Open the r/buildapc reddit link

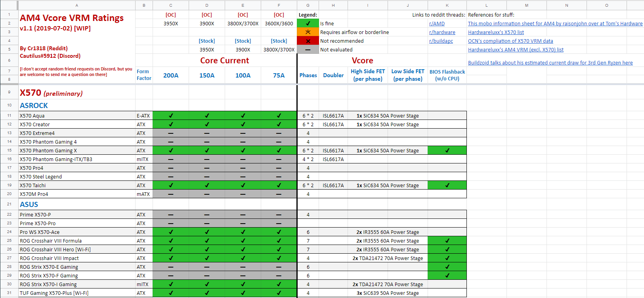click(441, 41)
